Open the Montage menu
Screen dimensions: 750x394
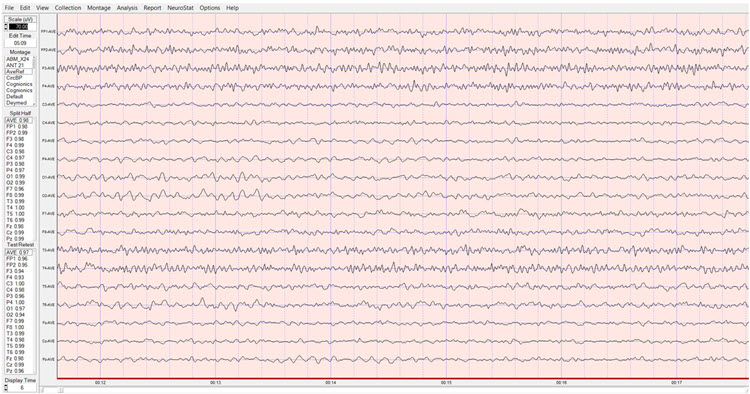(x=99, y=8)
